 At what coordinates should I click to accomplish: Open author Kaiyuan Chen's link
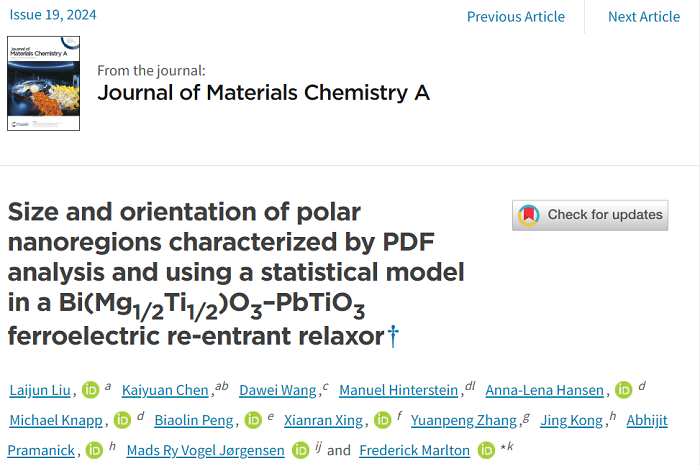tap(166, 390)
